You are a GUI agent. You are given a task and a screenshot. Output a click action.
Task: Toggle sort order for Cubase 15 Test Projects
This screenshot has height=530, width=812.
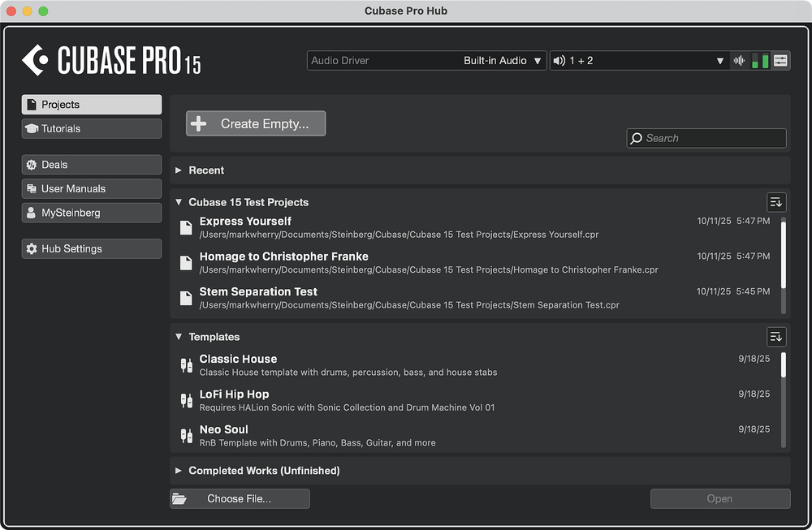click(776, 202)
